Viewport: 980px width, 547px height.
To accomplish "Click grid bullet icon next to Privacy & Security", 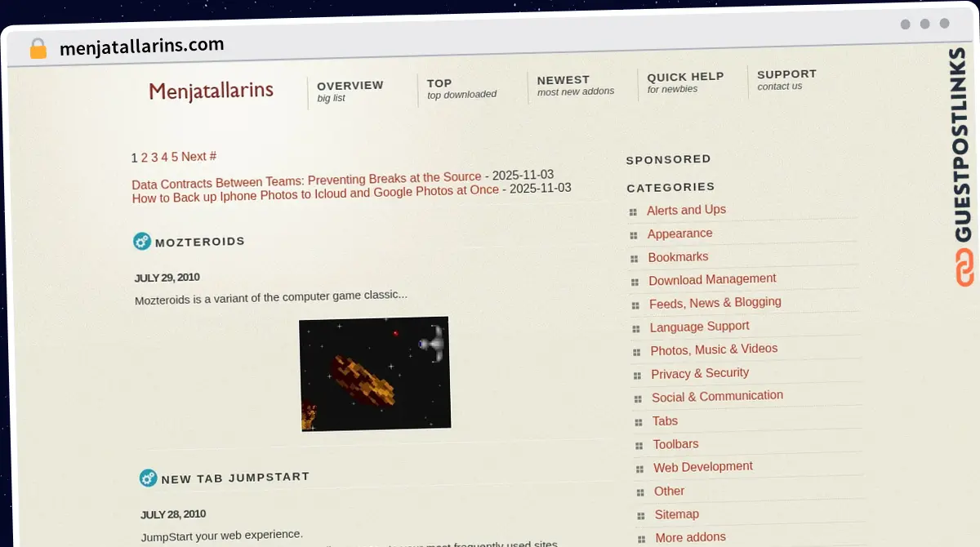I will 636,376.
